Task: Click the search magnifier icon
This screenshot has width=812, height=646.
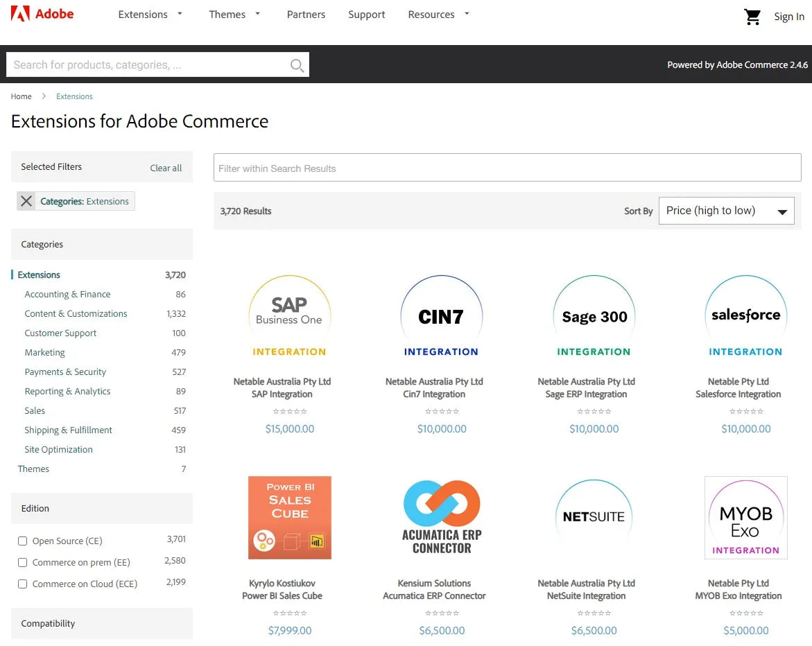Action: (297, 65)
